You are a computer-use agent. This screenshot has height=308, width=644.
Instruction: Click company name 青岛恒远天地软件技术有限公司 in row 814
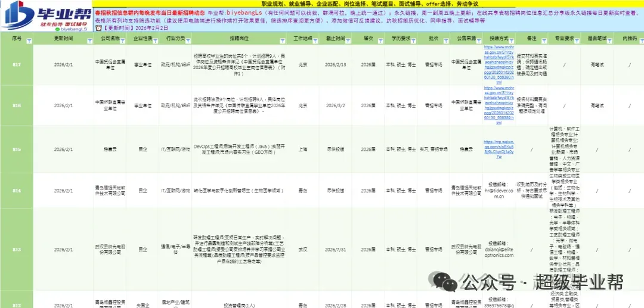click(x=110, y=190)
